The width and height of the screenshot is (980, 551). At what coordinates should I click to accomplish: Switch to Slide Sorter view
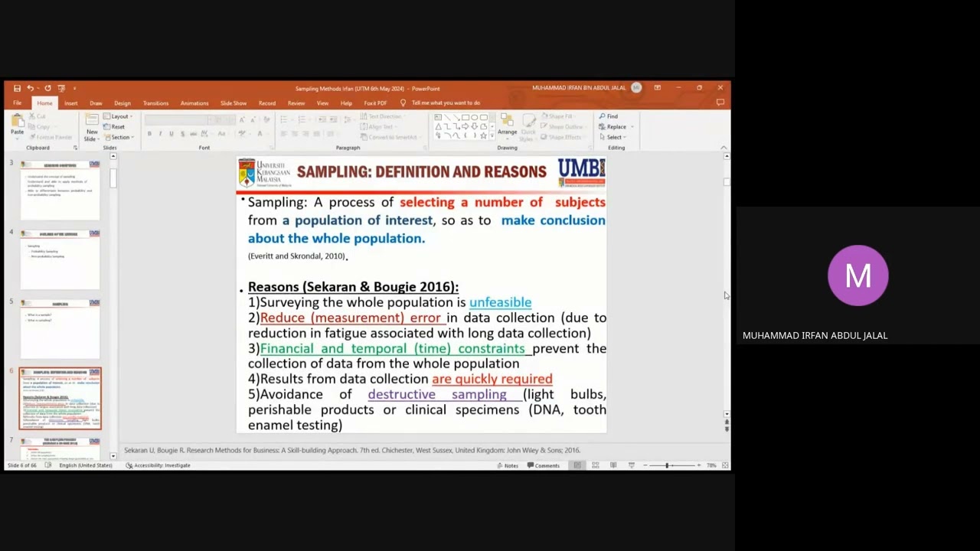(595, 465)
